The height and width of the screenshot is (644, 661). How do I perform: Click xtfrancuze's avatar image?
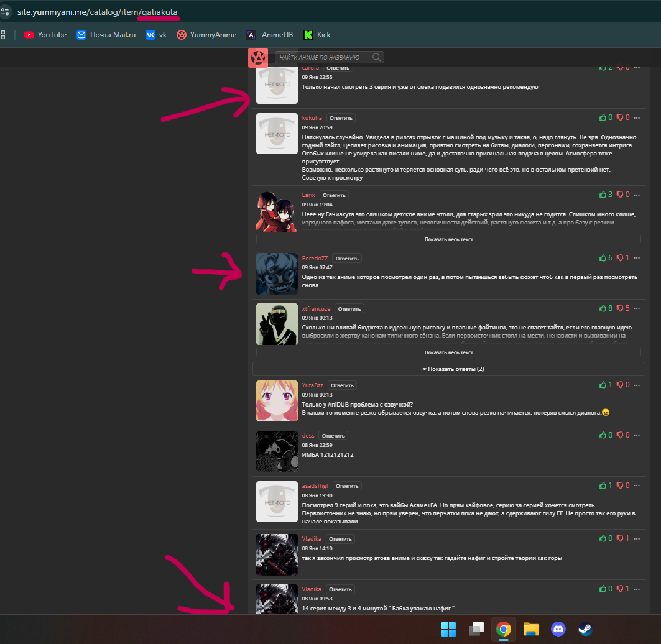pos(277,324)
